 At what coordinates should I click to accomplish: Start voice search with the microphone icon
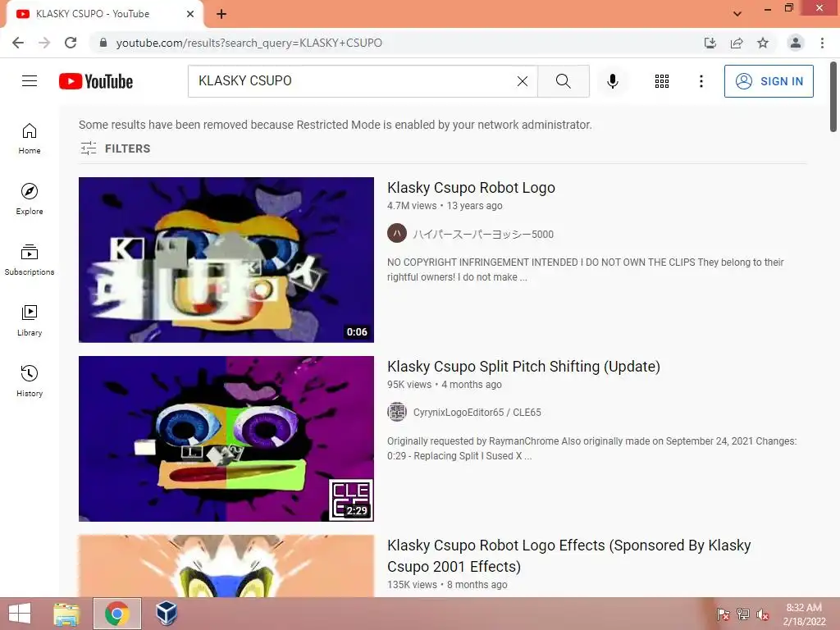coord(613,81)
